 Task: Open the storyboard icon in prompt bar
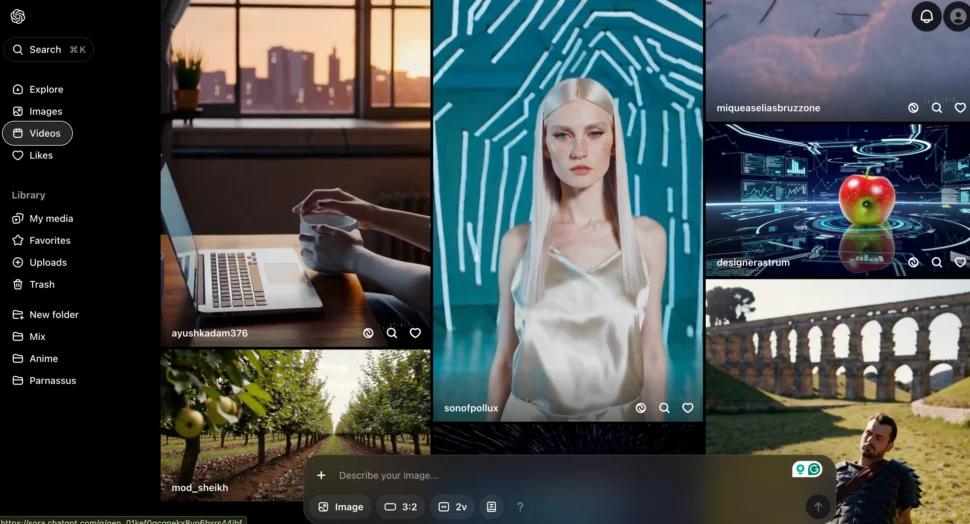point(491,507)
